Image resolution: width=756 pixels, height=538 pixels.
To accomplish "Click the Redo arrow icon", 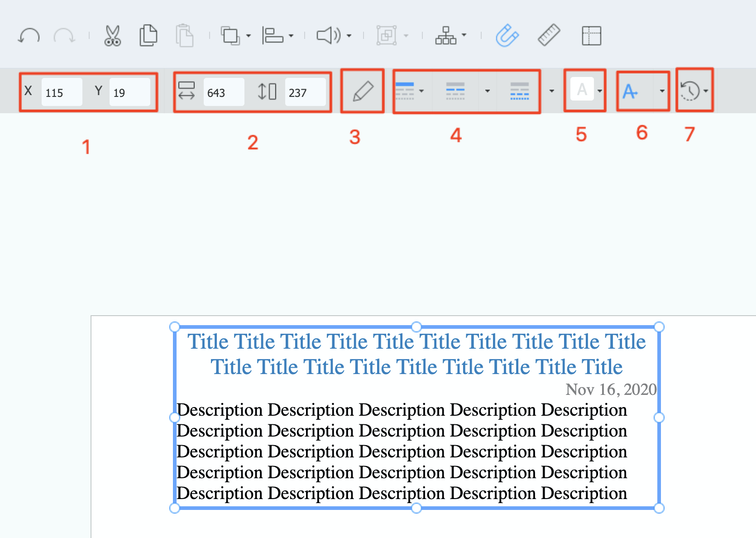I will pyautogui.click(x=64, y=35).
